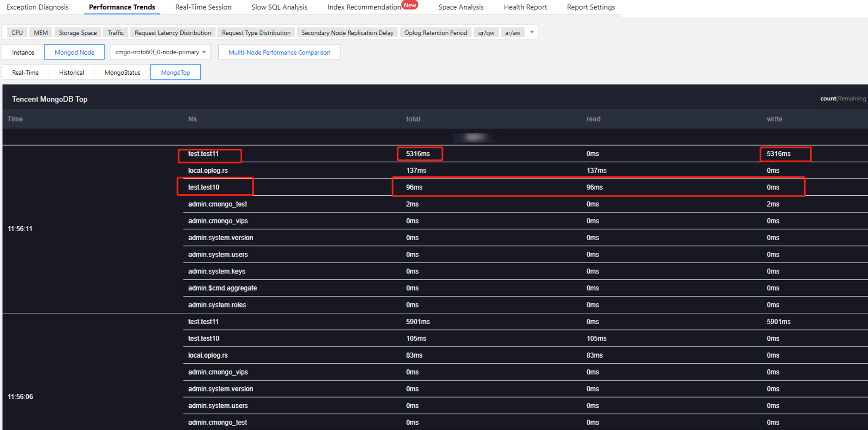Select the qr/qw metric tag
Image resolution: width=868 pixels, height=430 pixels.
pos(486,33)
